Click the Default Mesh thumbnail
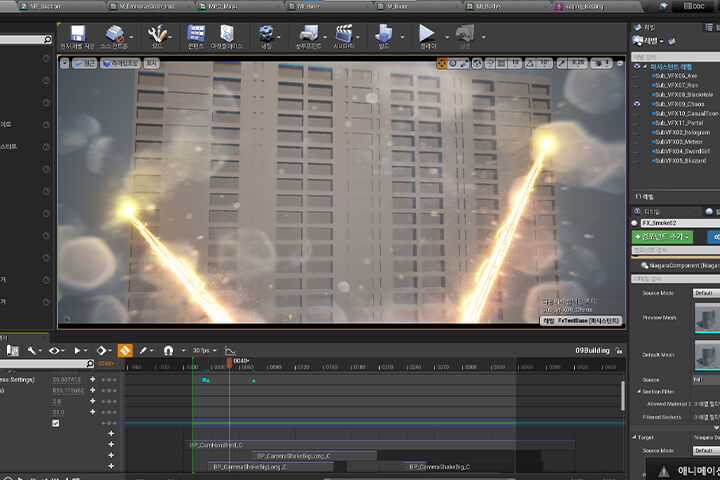 click(707, 355)
